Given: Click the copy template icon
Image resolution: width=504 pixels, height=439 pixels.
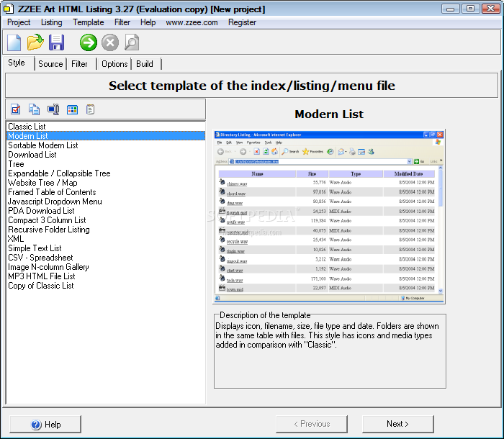Looking at the screenshot, I should (34, 109).
